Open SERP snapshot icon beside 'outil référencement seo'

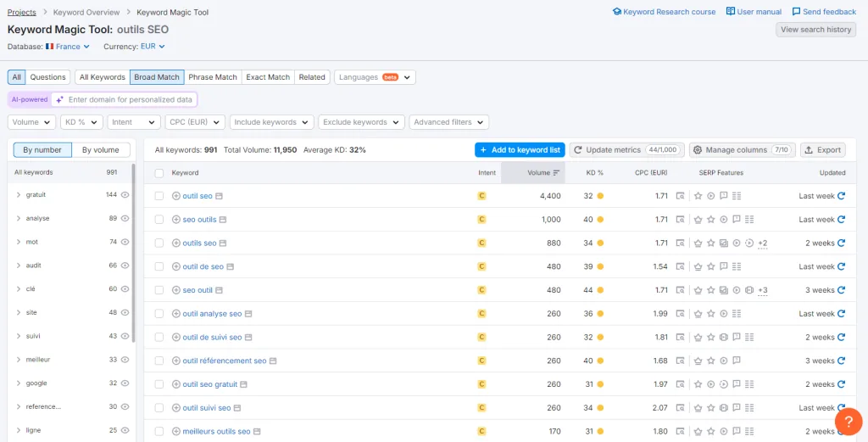(x=273, y=361)
